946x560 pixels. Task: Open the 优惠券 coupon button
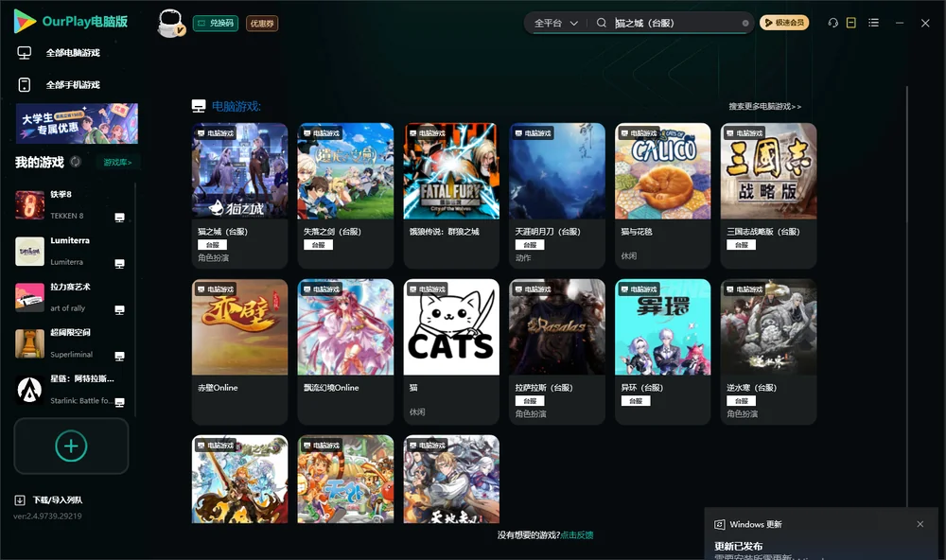[x=262, y=23]
